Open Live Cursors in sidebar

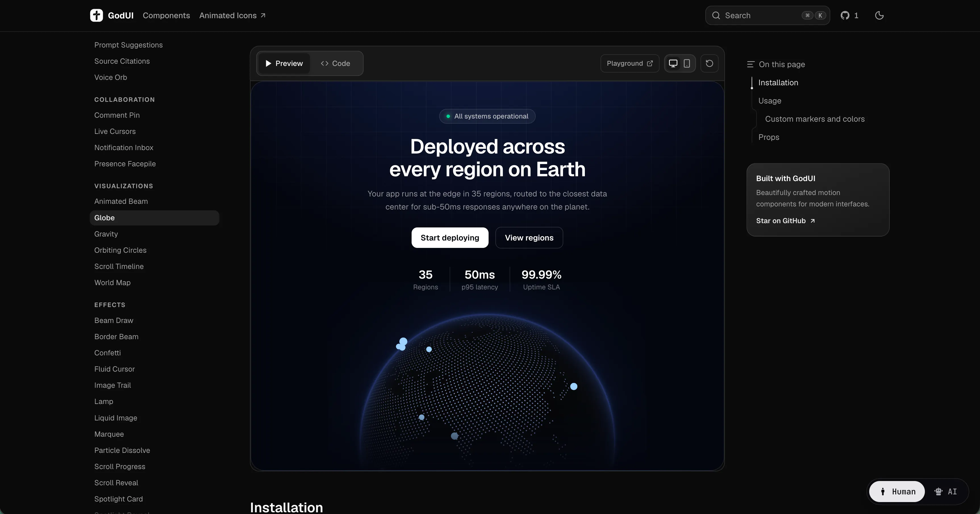pos(115,131)
